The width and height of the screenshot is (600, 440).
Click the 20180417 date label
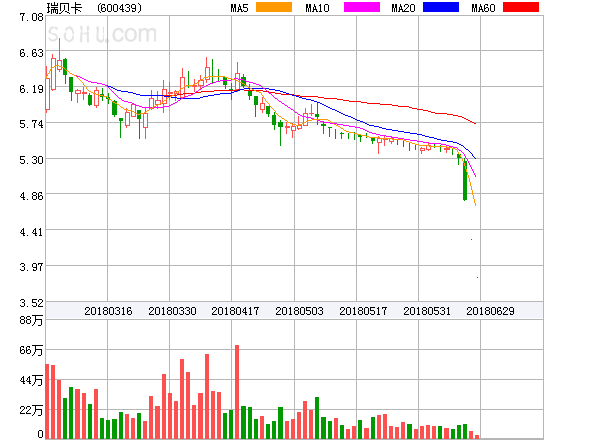pyautogui.click(x=235, y=311)
